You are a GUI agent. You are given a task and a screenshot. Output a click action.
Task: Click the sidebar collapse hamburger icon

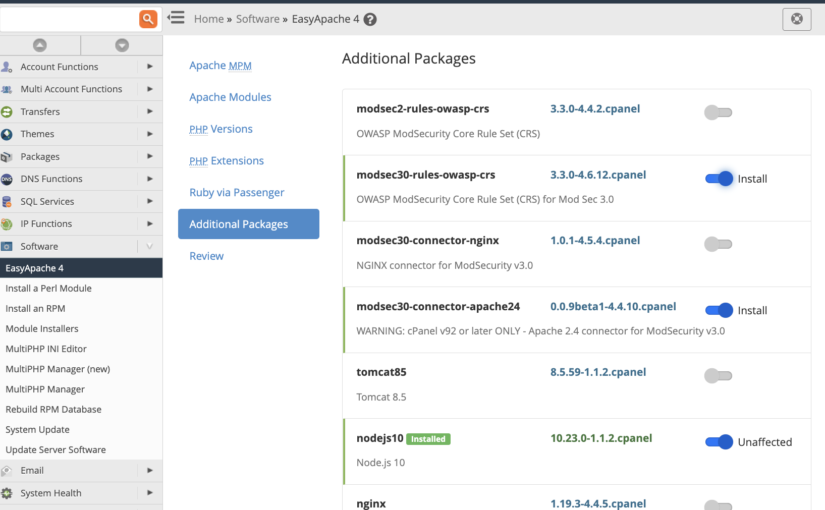click(x=176, y=18)
